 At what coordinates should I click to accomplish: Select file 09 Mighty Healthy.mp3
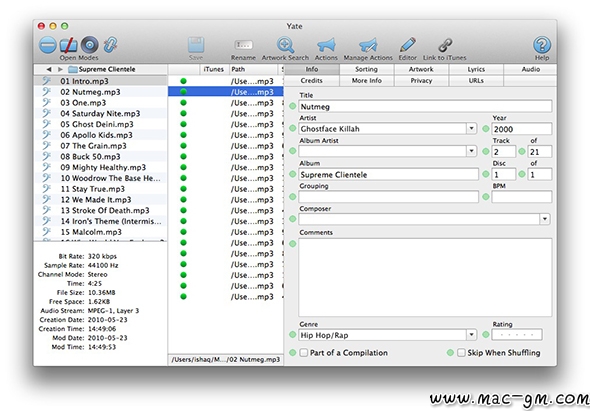click(100, 167)
